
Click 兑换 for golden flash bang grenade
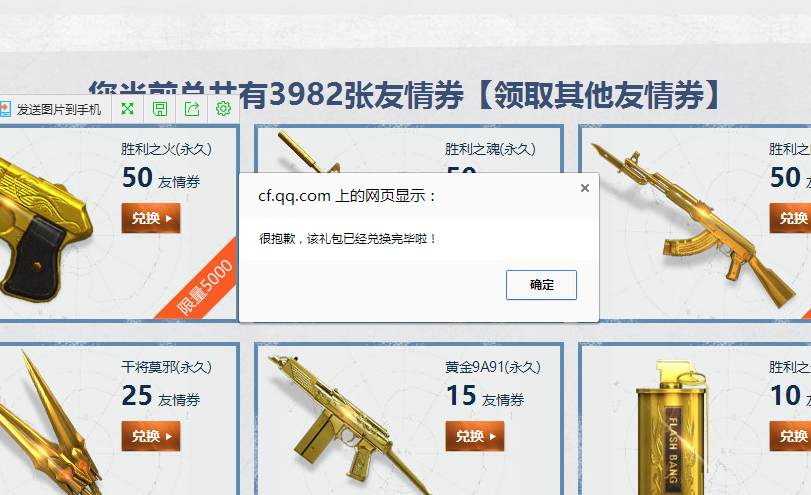(790, 436)
